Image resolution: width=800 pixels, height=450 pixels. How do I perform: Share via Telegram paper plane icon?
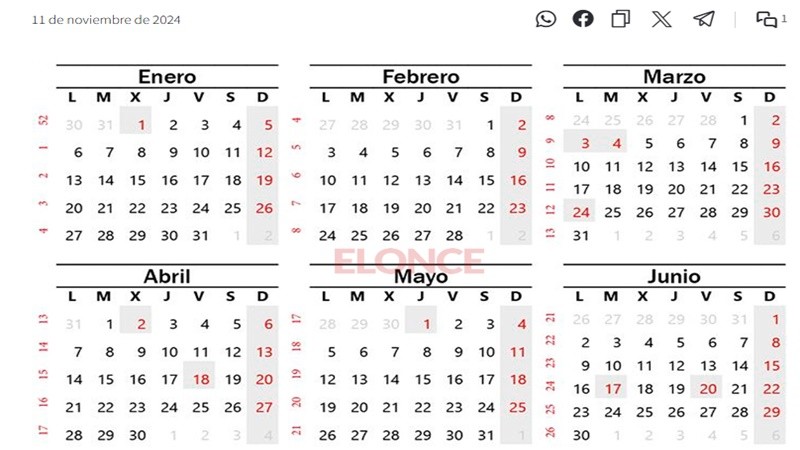pos(704,19)
